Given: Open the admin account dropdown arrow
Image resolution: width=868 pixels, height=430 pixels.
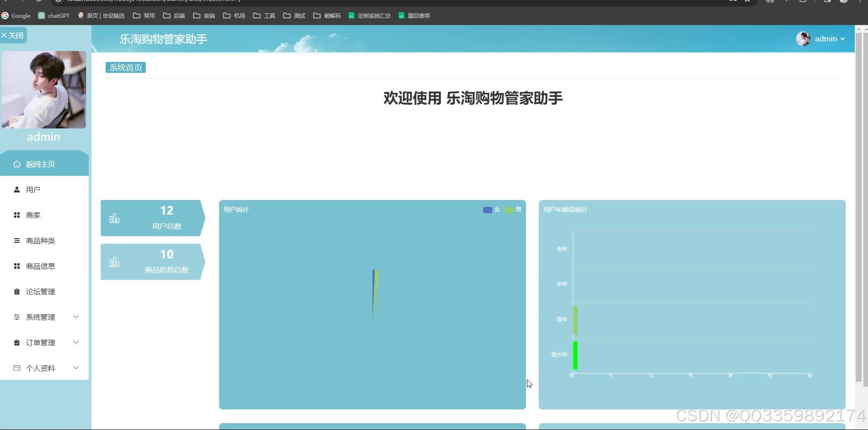Looking at the screenshot, I should point(842,39).
